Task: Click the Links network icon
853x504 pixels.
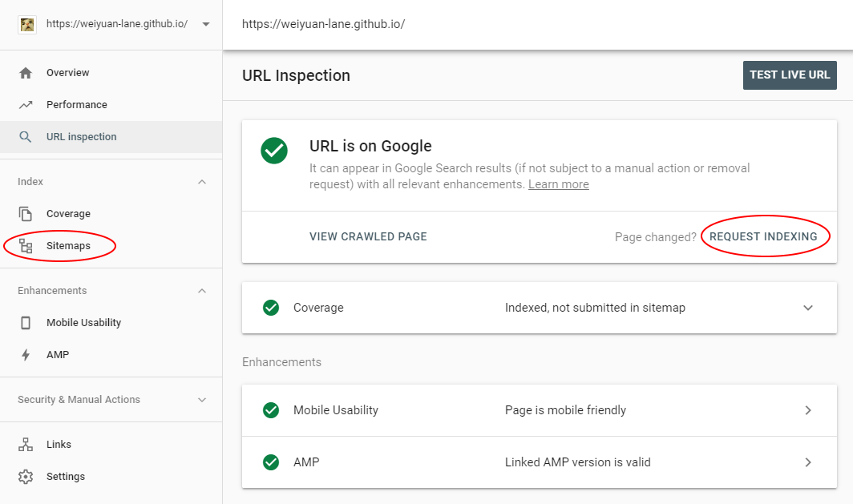Action: click(x=26, y=445)
